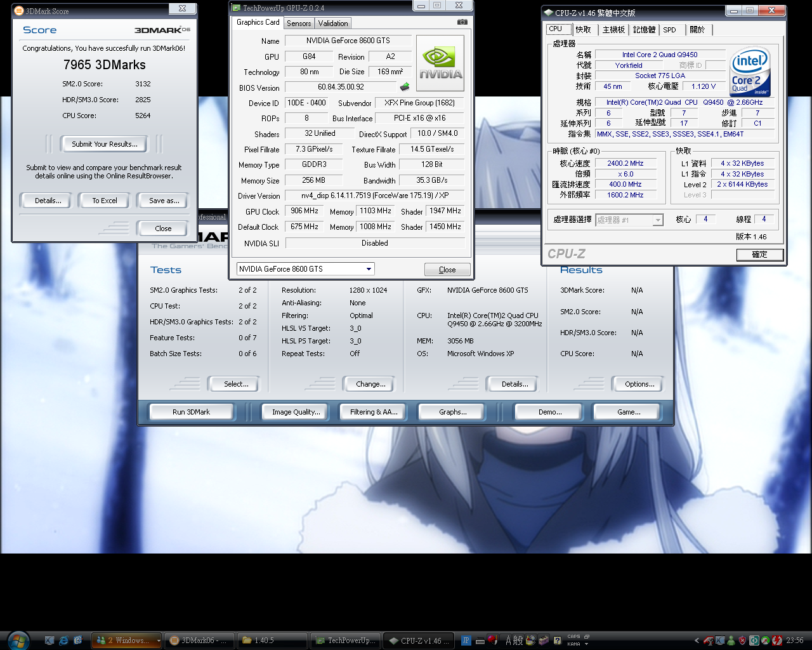This screenshot has width=812, height=650.
Task: Click the JP input language icon
Action: 466,640
